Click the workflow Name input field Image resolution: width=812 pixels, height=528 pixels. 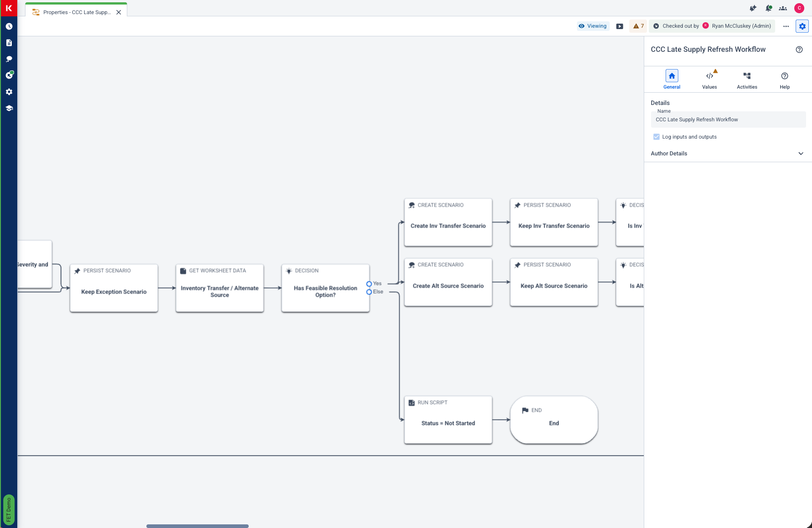click(x=727, y=120)
